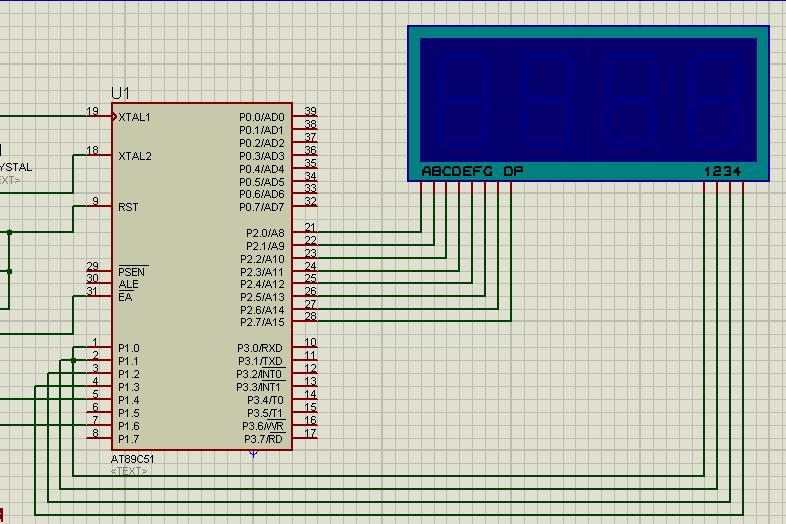Click the P2.0/A8 pin label
786x524 pixels.
pos(265,233)
